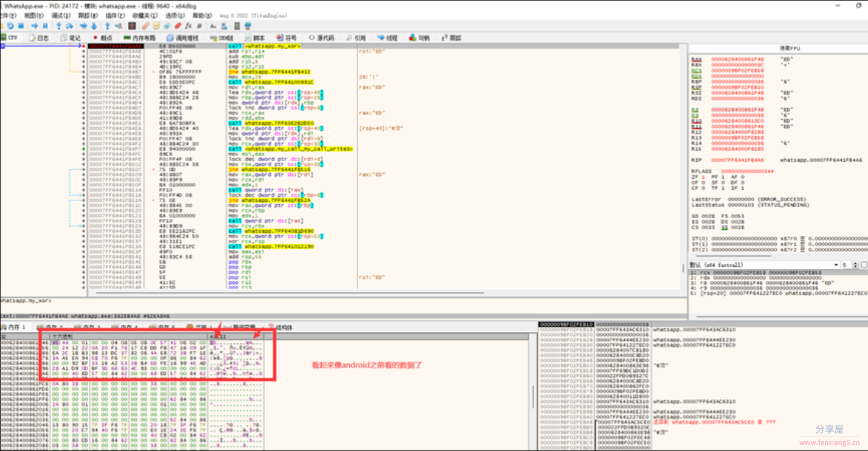Open the 默认 (x64 fastcall) calling convention dropdown
868x451 pixels.
click(x=763, y=265)
